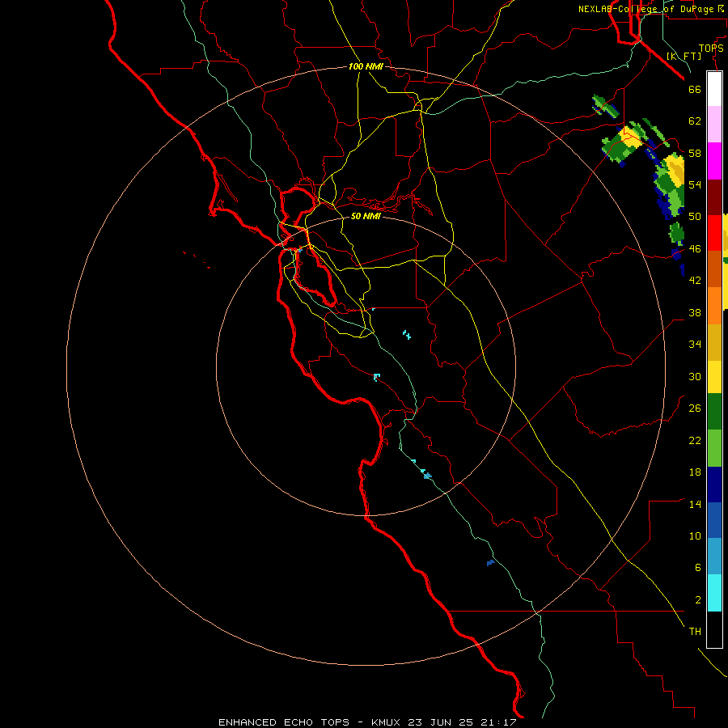Select the light pink legend swatch
Image resolution: width=728 pixels, height=728 pixels.
(x=714, y=125)
